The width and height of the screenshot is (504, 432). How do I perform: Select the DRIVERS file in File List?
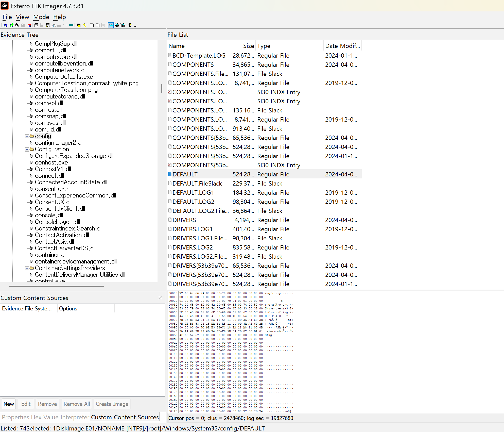point(184,220)
